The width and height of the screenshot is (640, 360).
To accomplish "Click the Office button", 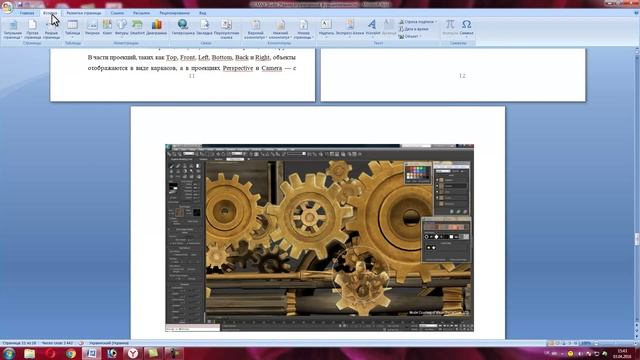I will pyautogui.click(x=7, y=8).
